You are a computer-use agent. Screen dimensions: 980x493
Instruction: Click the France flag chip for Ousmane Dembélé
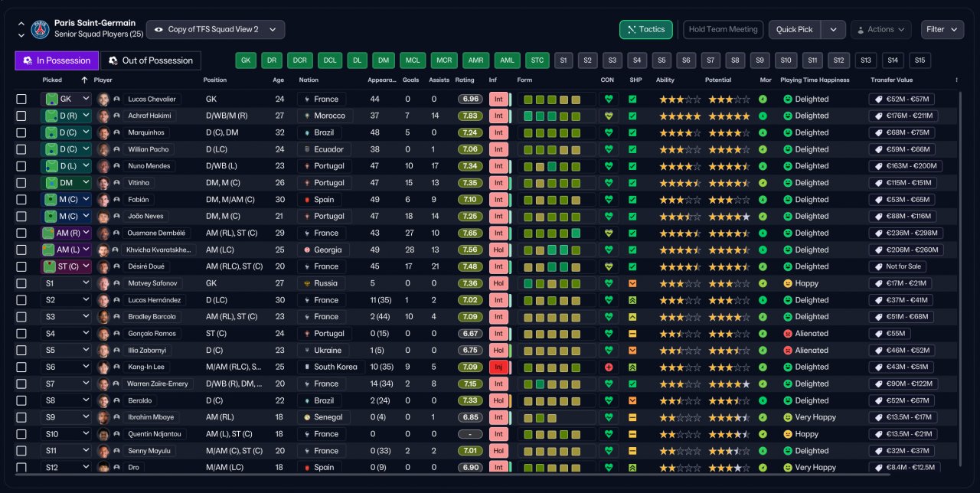pyautogui.click(x=322, y=233)
